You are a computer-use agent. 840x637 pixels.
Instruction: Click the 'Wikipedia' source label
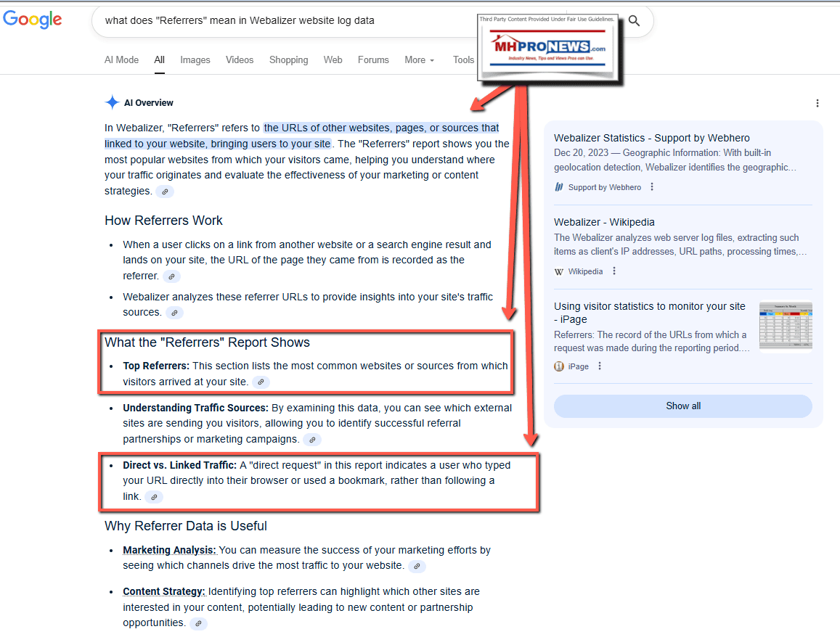(585, 271)
